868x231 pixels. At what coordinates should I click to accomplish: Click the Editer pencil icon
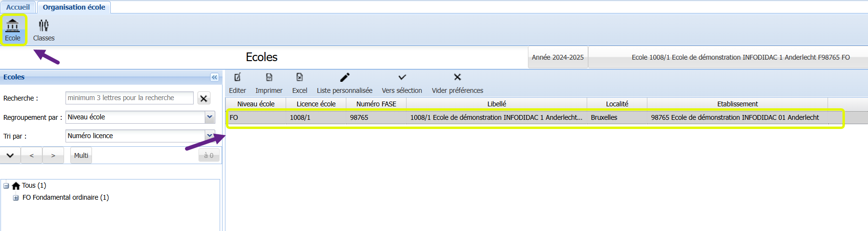237,77
